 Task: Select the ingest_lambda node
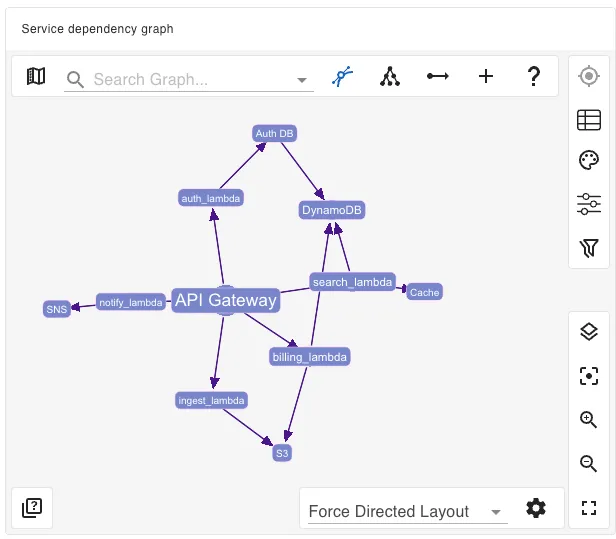(x=211, y=400)
